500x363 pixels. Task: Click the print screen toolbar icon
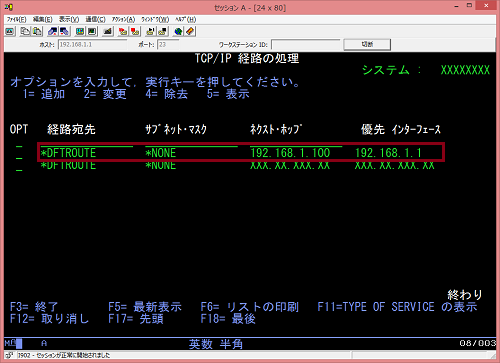10,31
